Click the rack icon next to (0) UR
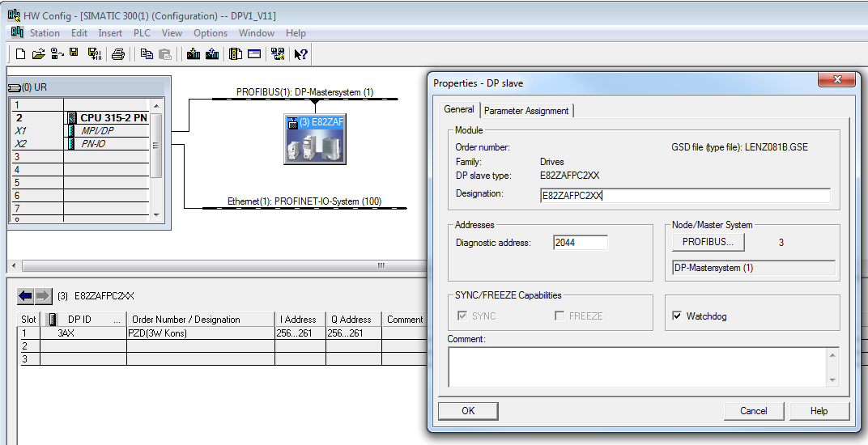 [14, 87]
